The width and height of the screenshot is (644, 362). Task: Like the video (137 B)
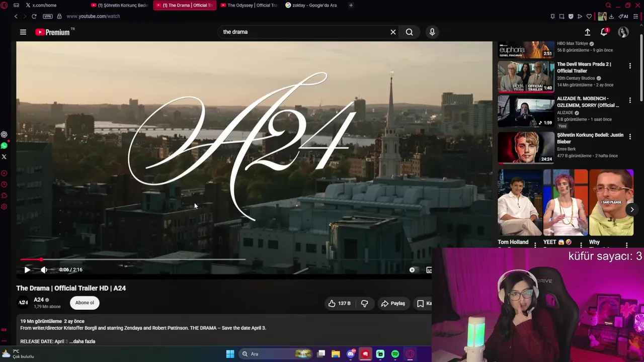pos(340,303)
